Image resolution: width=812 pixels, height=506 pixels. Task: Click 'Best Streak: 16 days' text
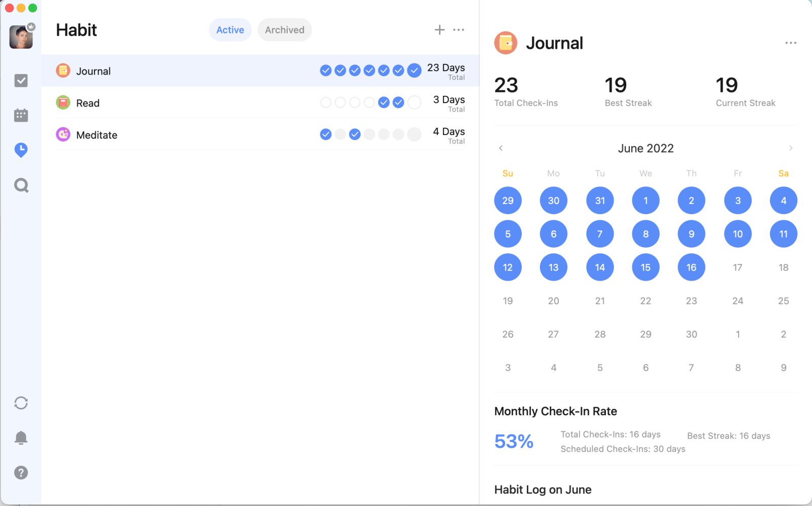point(729,436)
